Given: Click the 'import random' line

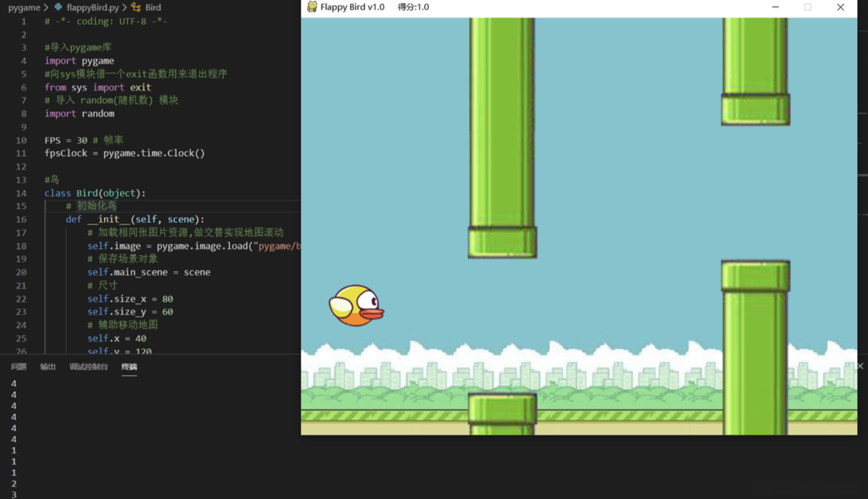Looking at the screenshot, I should 79,114.
